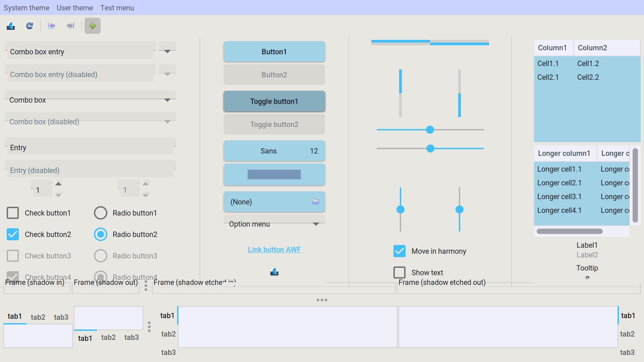Image resolution: width=644 pixels, height=362 pixels.
Task: Open the Combo box entry dropdown arrow
Action: pyautogui.click(x=167, y=52)
